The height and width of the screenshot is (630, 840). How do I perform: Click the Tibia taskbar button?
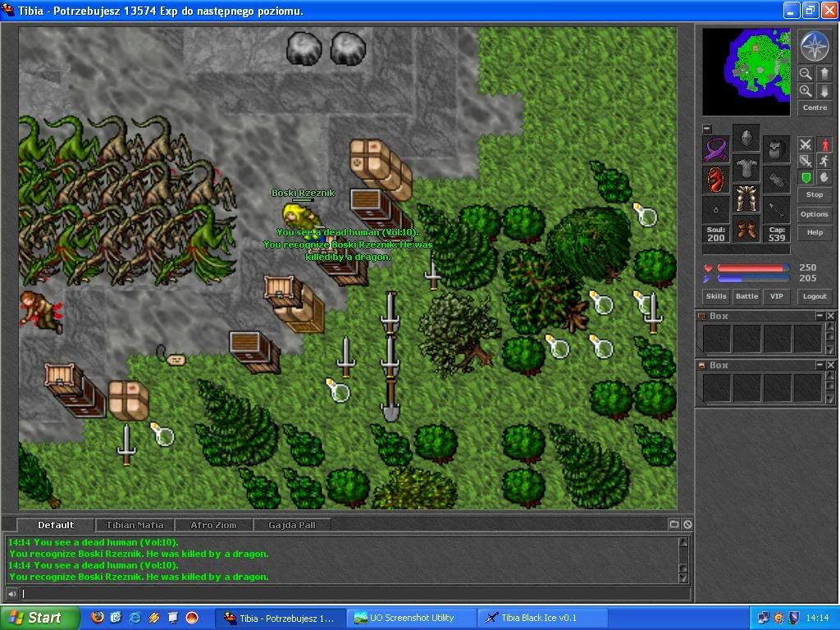point(281,618)
